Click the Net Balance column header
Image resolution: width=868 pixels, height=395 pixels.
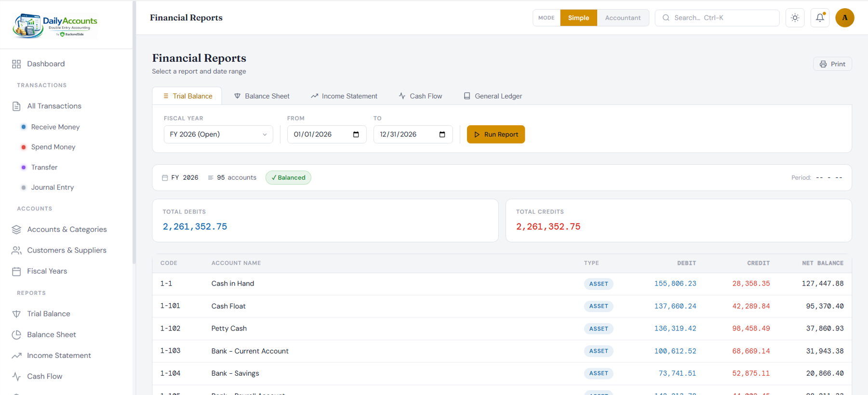point(823,263)
